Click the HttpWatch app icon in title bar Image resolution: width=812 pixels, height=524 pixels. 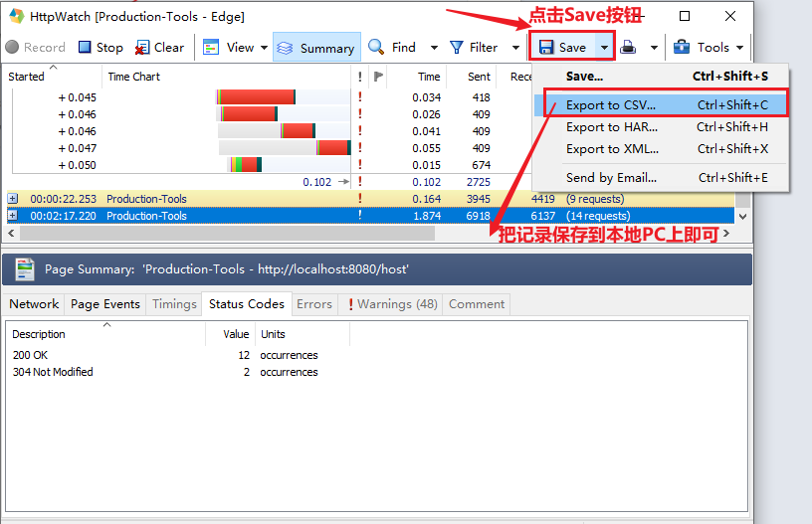pyautogui.click(x=17, y=16)
